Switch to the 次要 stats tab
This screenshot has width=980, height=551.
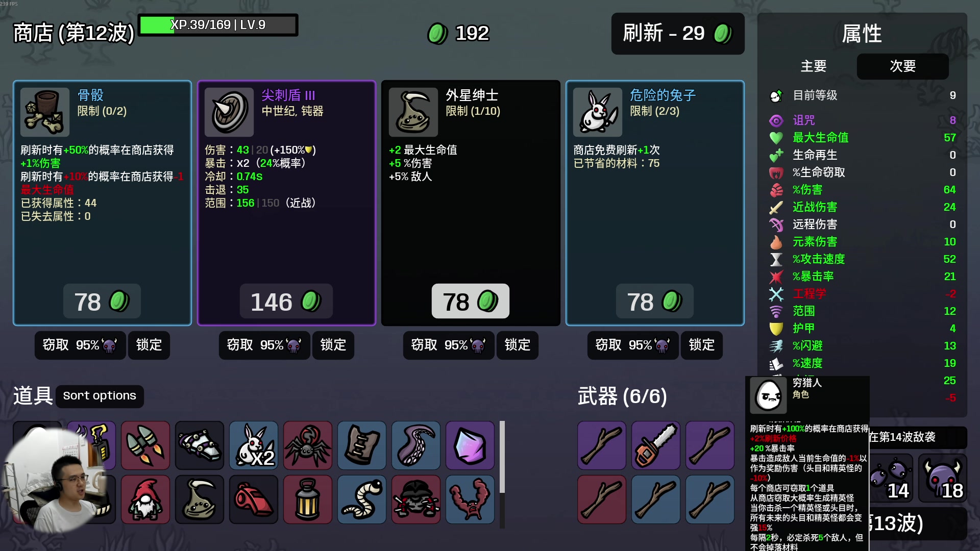(x=903, y=66)
